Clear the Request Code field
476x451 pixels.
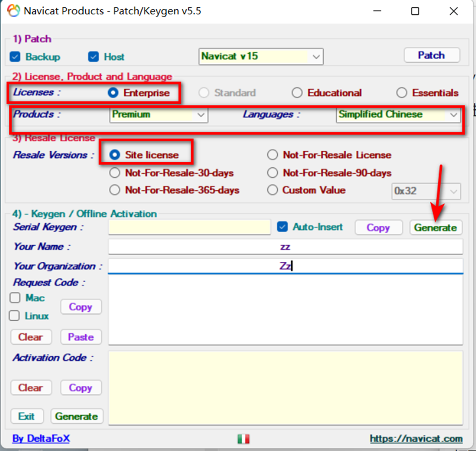[31, 337]
